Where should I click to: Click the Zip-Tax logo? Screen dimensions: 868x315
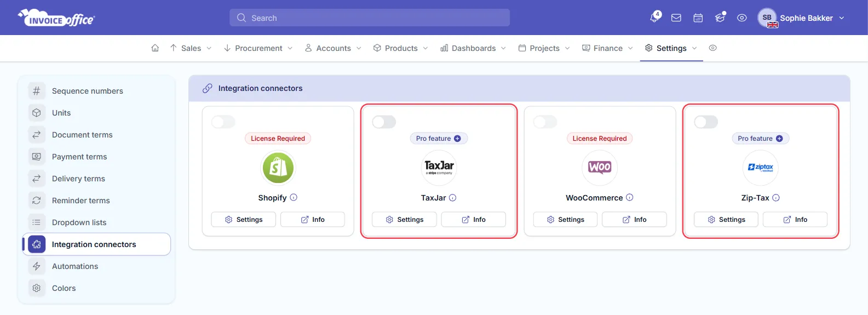point(761,168)
